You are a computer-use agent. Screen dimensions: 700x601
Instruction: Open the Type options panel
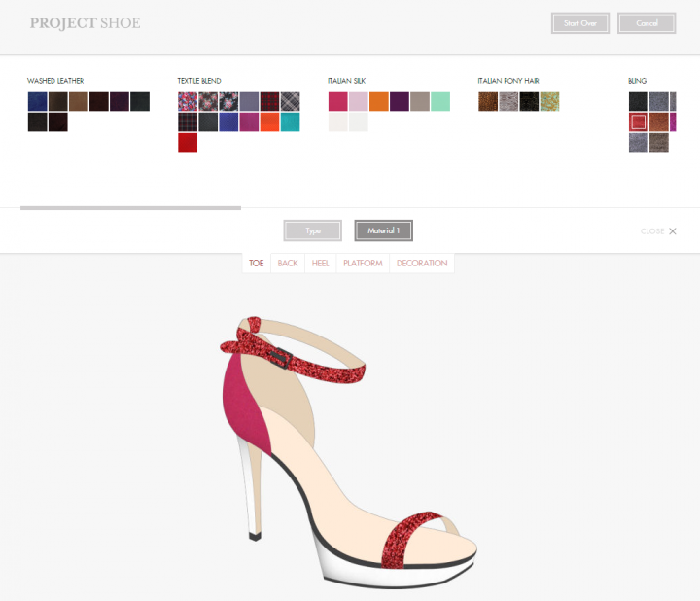coord(312,230)
